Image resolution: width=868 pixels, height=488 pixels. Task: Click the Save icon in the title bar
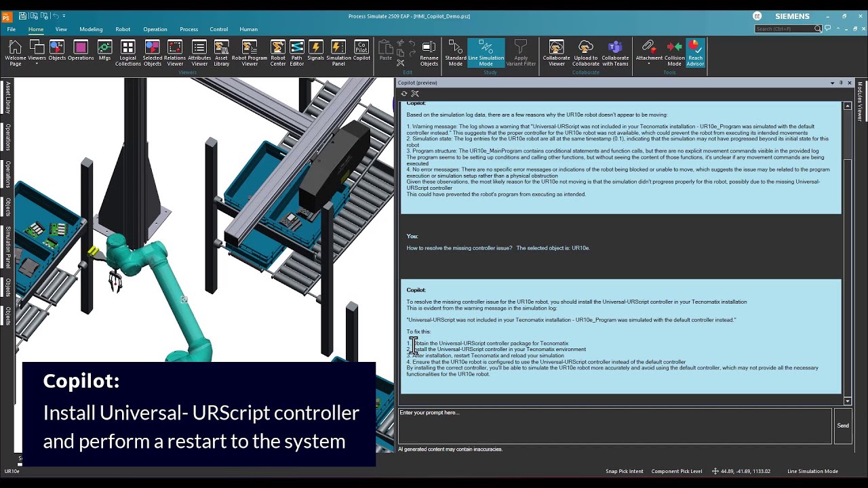tap(23, 16)
